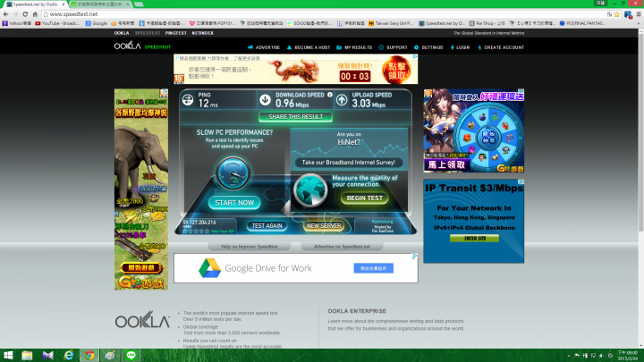Screen dimensions: 644x362
Task: Open a new browser tab
Action: point(139,4)
